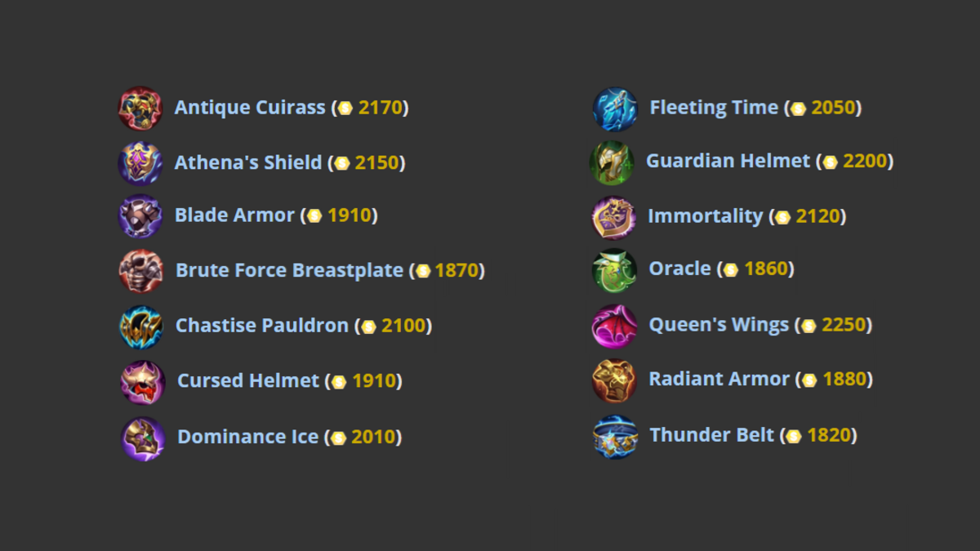Screen dimensions: 980x551
Task: Click the Blade Armor item icon
Action: coord(140,217)
